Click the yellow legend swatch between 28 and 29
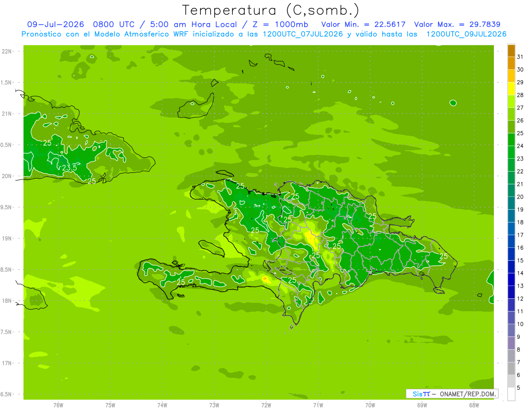The width and height of the screenshot is (532, 411). 511,89
